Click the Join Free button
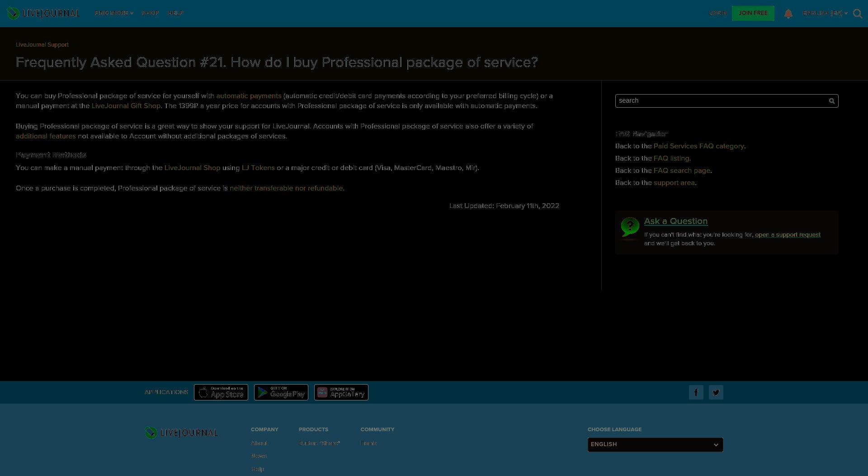Image resolution: width=868 pixels, height=476 pixels. pyautogui.click(x=753, y=13)
